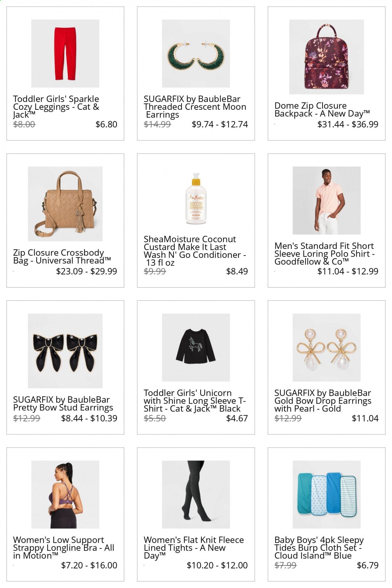Select the black Unicorn T-Shirt image
392x588 pixels.
click(196, 347)
